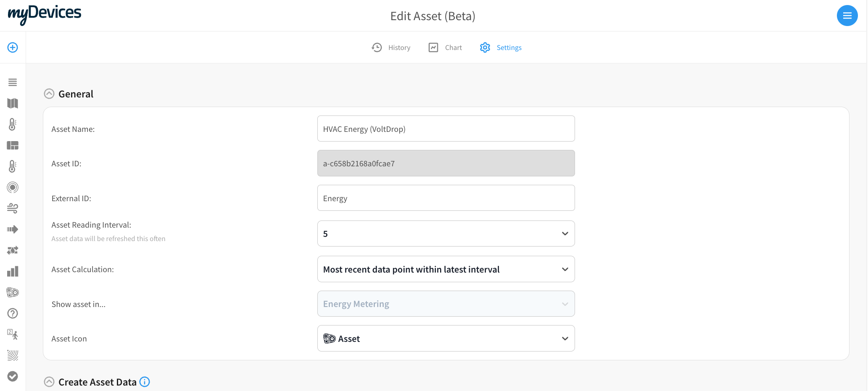The width and height of the screenshot is (868, 391).
Task: Click the checkmark circle icon in sidebar
Action: pos(13,376)
